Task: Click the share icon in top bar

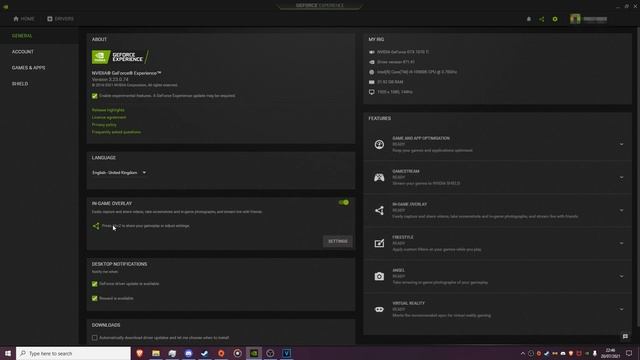Action: coord(542,19)
